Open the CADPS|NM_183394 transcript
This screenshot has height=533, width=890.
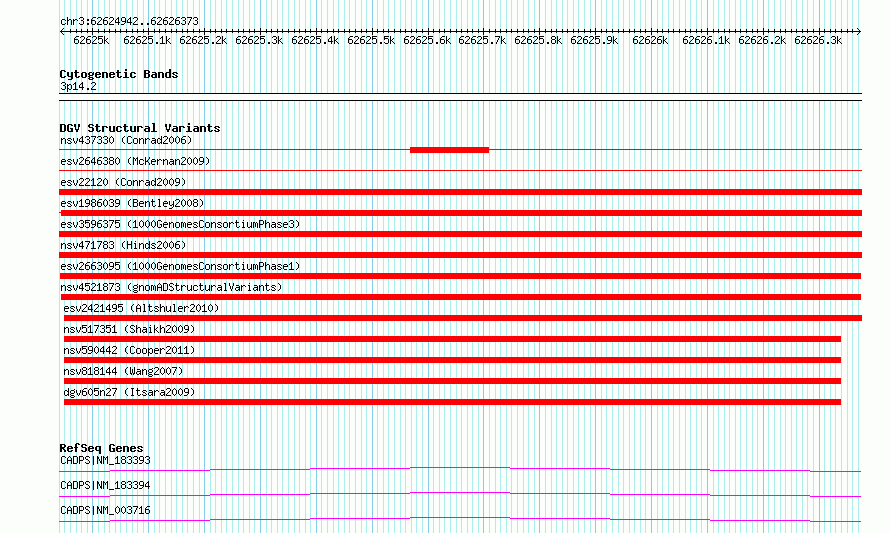(x=105, y=485)
